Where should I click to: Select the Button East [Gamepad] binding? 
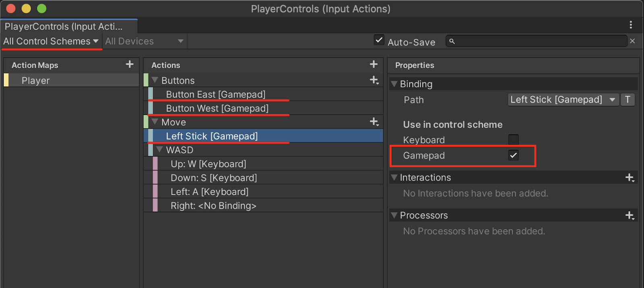coord(216,95)
